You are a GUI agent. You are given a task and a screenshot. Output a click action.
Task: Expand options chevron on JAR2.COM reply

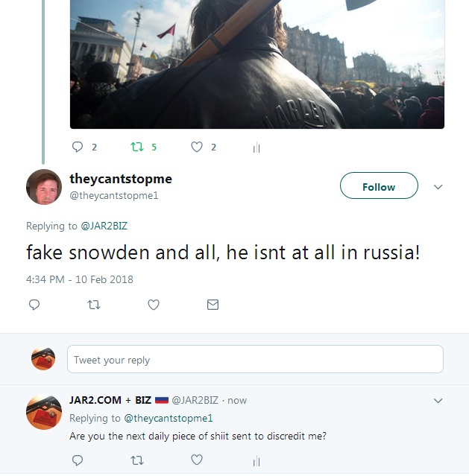tap(438, 400)
